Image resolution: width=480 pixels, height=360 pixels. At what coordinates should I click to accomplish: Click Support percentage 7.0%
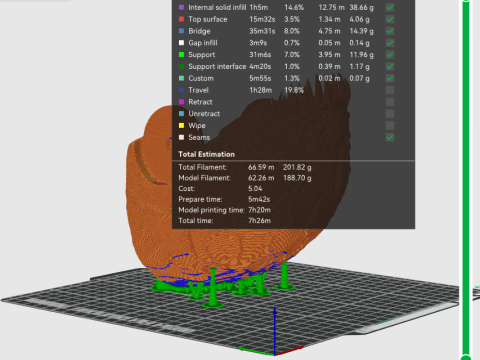[x=292, y=55]
